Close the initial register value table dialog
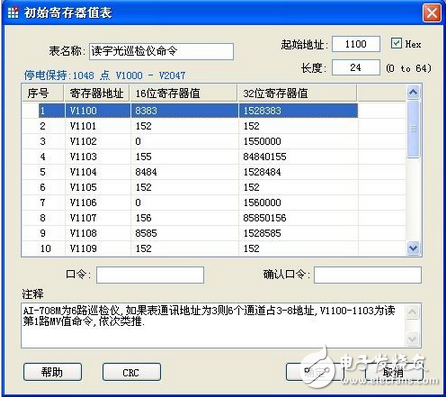Image resolution: width=447 pixels, height=397 pixels. point(432,13)
